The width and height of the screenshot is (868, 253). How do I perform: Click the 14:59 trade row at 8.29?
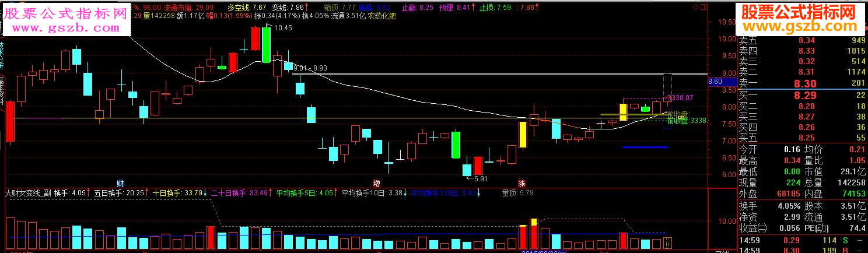[x=803, y=240]
